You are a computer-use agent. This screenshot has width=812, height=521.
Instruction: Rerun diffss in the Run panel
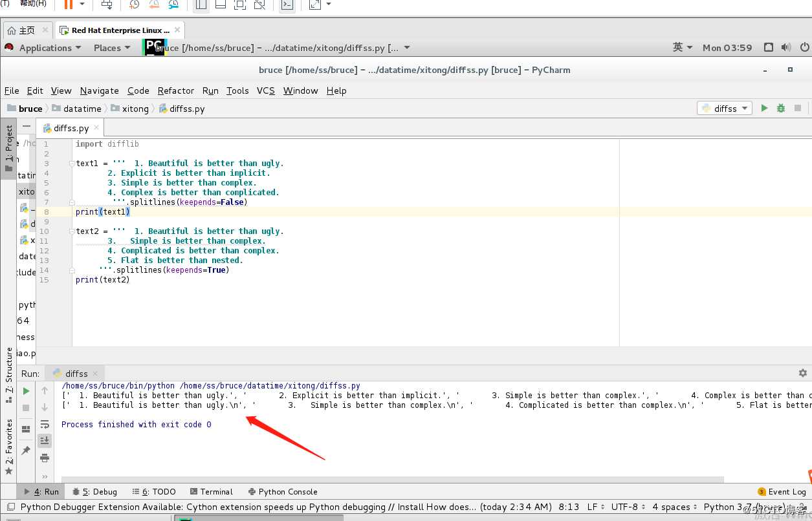[x=26, y=391]
